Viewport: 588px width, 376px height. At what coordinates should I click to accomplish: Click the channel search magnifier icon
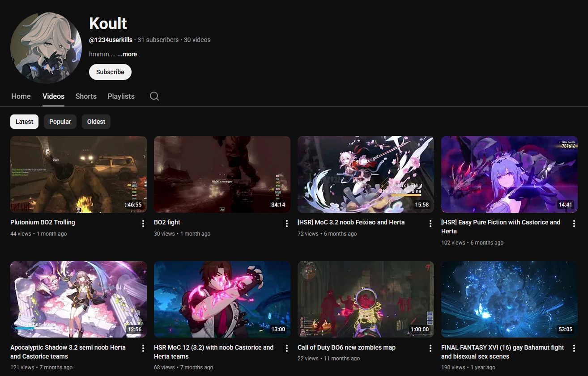(154, 96)
